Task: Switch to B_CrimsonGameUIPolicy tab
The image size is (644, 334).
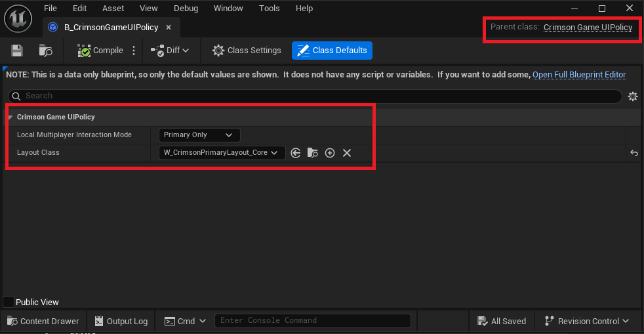Action: coord(111,28)
